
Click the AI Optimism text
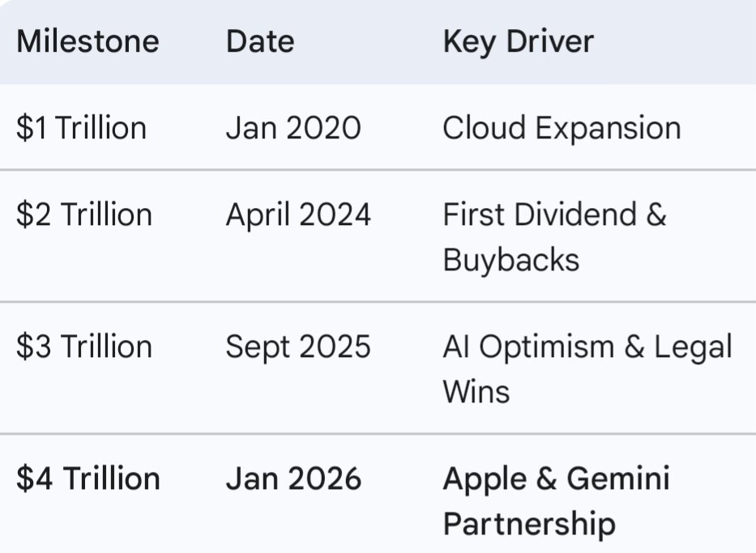coord(528,347)
